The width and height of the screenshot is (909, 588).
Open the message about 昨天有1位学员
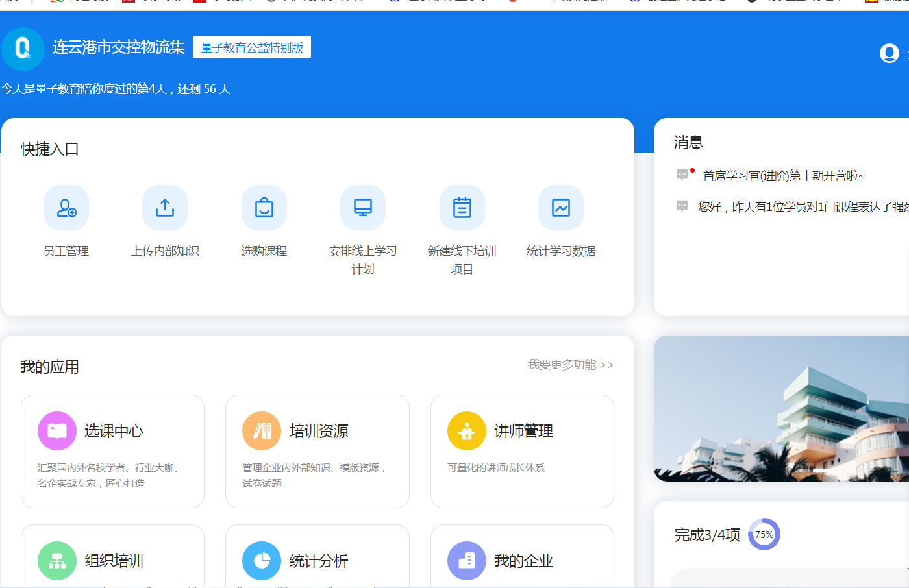pyautogui.click(x=803, y=207)
